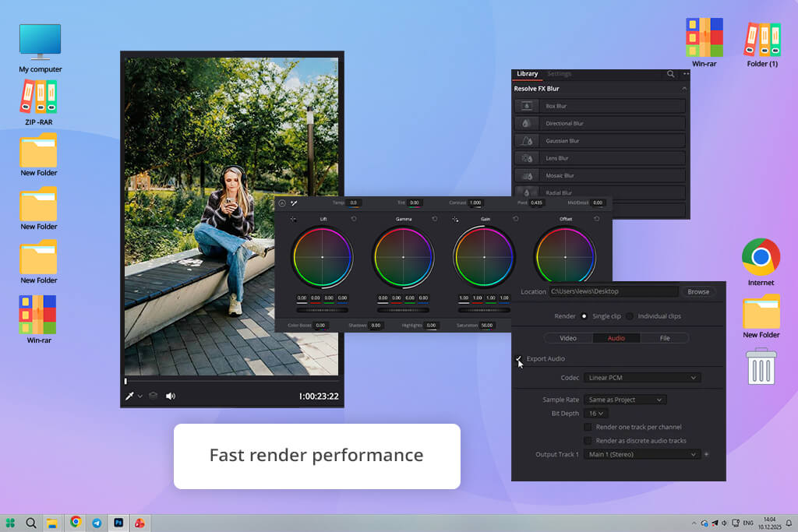Switch to the Library tab
The image size is (798, 532).
tap(527, 74)
